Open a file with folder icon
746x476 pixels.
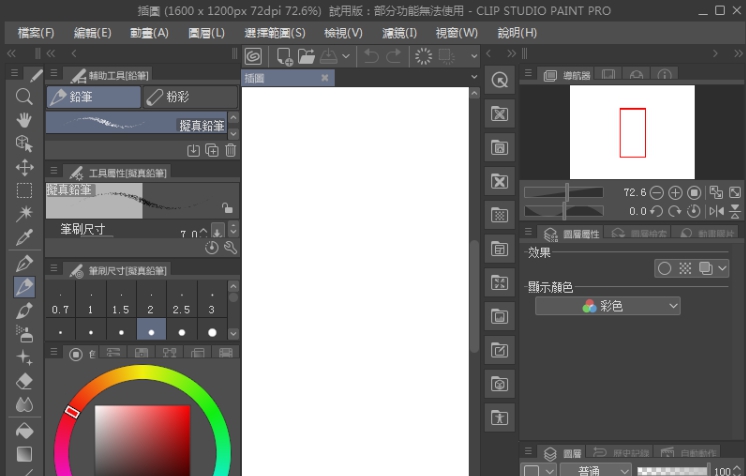pyautogui.click(x=306, y=57)
